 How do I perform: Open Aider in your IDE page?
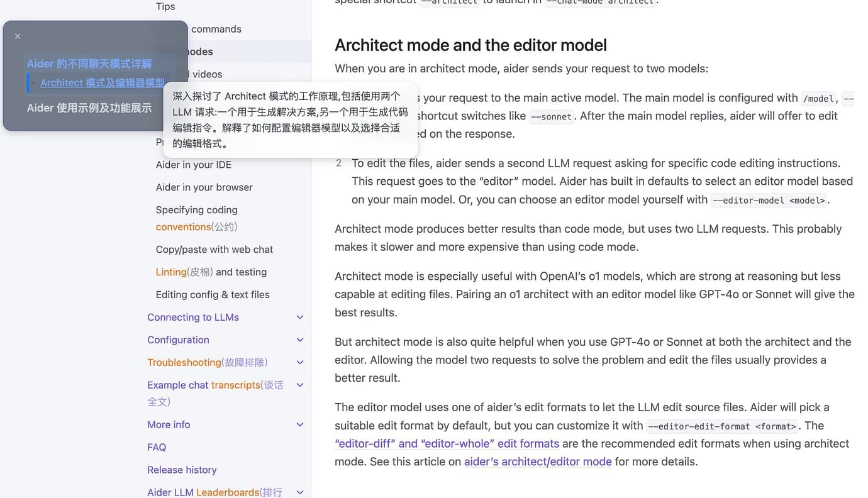[x=194, y=165]
